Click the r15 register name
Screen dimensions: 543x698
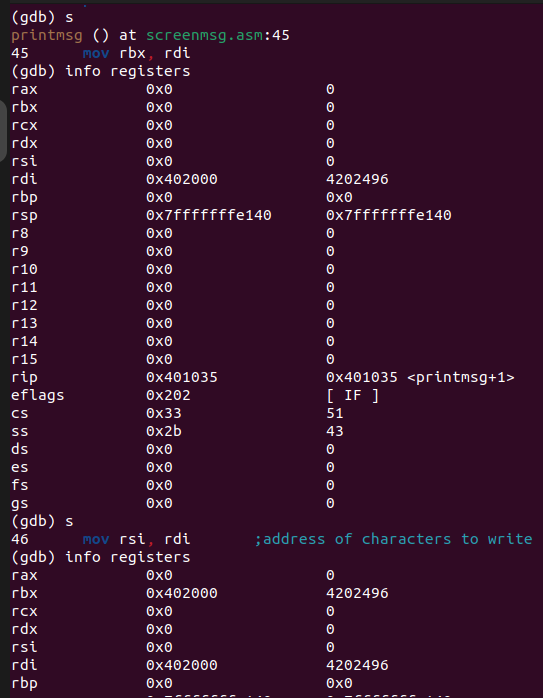point(24,359)
